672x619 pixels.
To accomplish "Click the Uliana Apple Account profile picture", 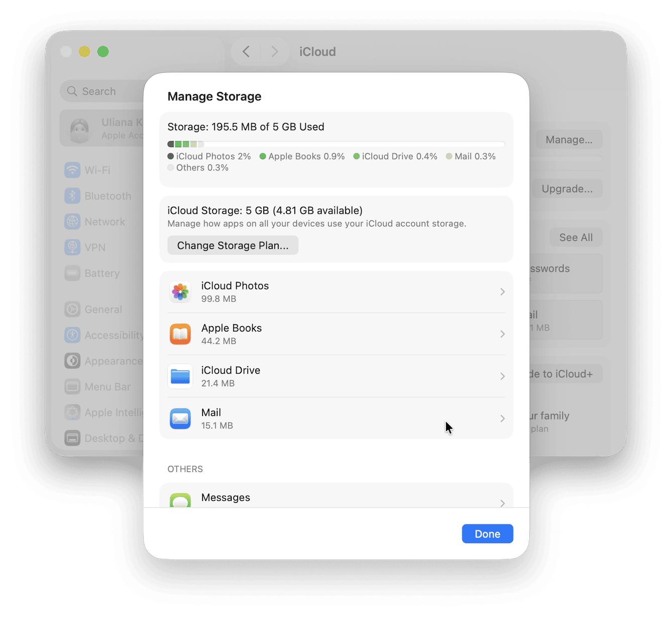I will pyautogui.click(x=80, y=128).
